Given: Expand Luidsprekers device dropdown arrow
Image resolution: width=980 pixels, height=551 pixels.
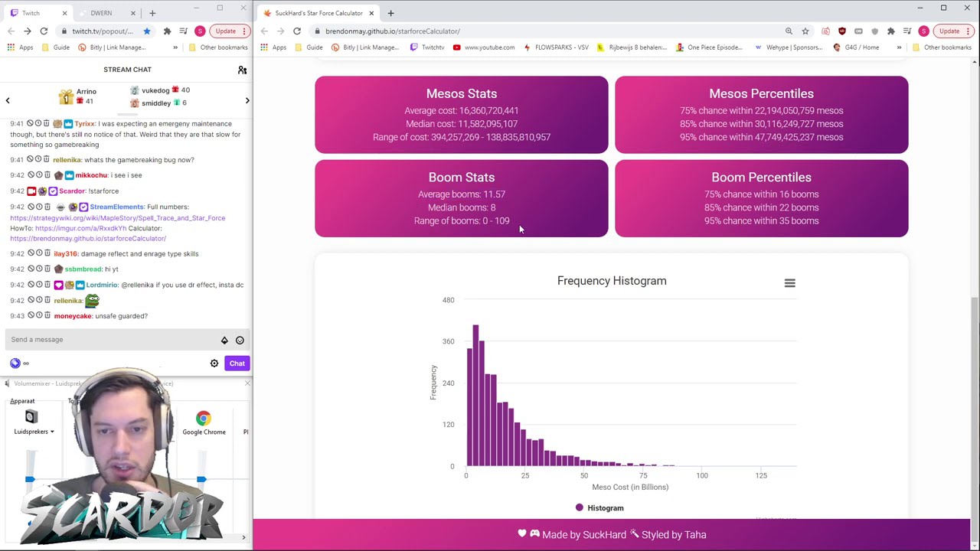Looking at the screenshot, I should pyautogui.click(x=52, y=432).
